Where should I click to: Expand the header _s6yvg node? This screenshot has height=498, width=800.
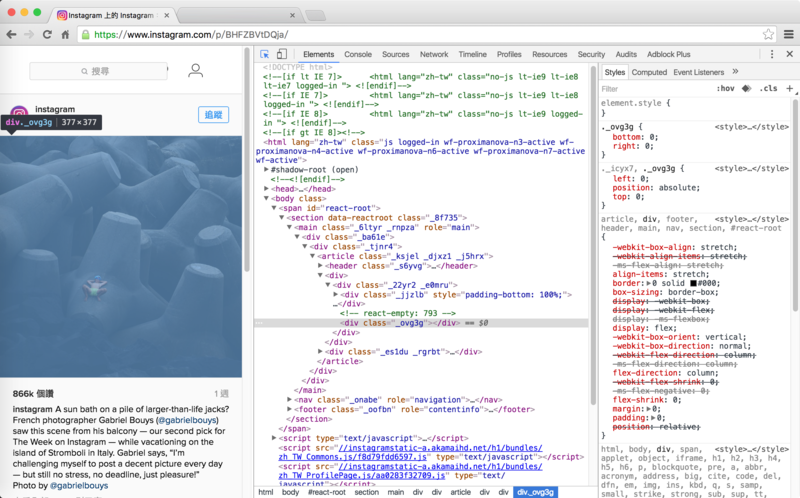(320, 266)
